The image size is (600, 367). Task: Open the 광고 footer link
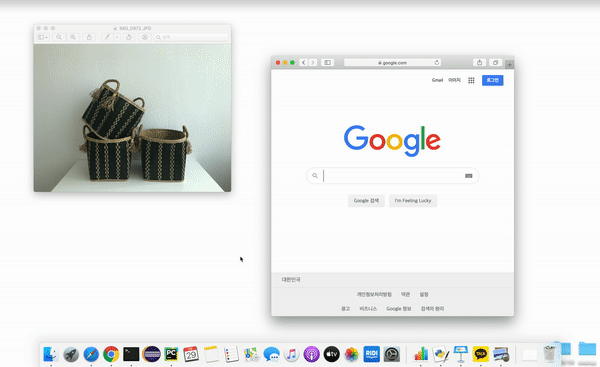tap(345, 308)
